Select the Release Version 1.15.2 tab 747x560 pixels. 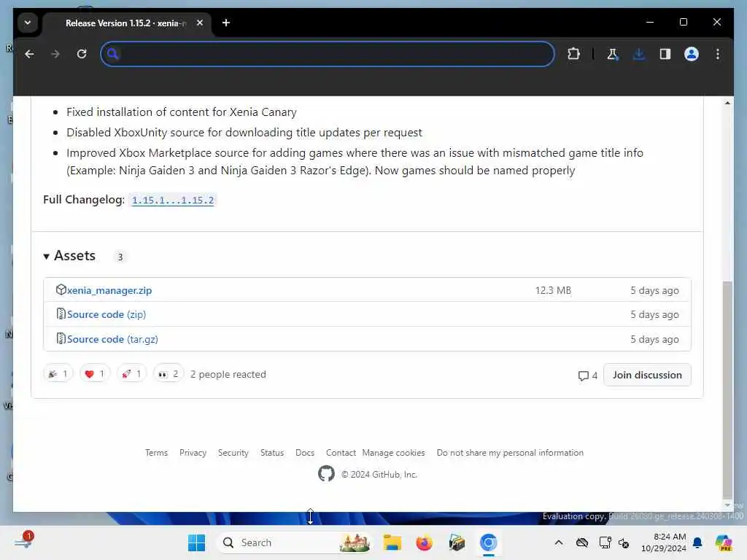coord(126,23)
